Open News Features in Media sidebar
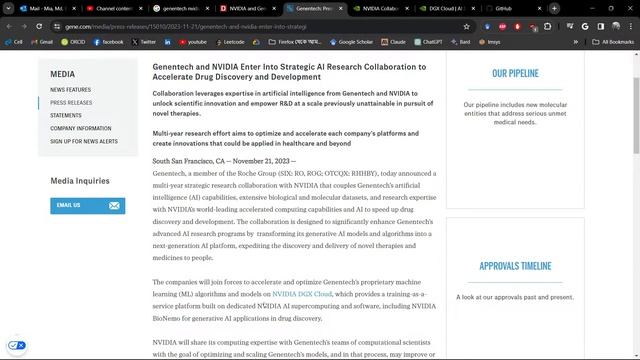The width and height of the screenshot is (640, 360). (71, 89)
